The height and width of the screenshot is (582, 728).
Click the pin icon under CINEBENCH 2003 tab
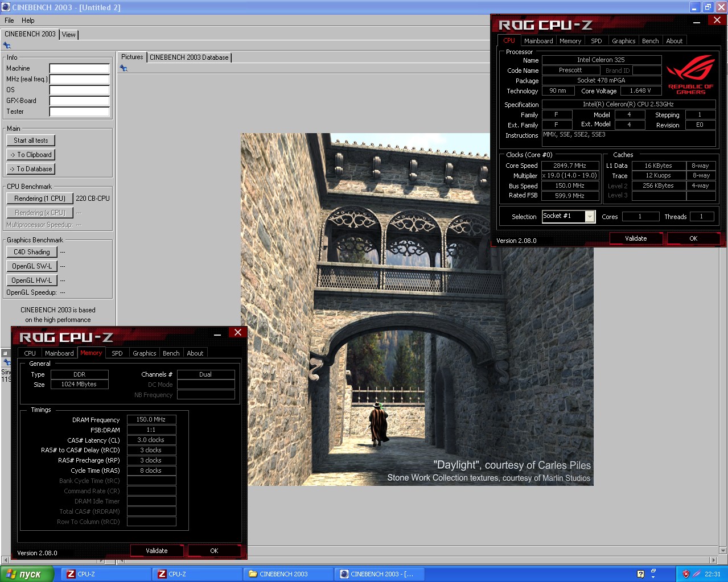pos(7,46)
